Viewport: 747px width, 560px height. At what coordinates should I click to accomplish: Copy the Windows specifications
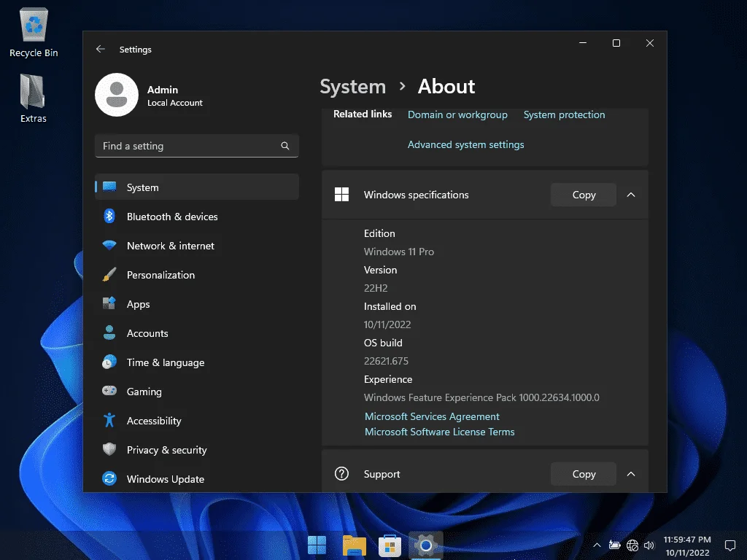pos(584,195)
